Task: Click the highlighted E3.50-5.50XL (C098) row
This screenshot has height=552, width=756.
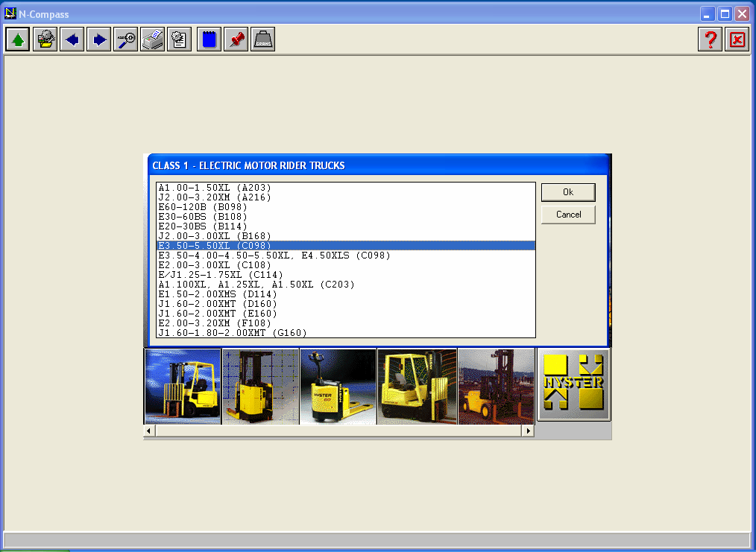Action: (346, 246)
